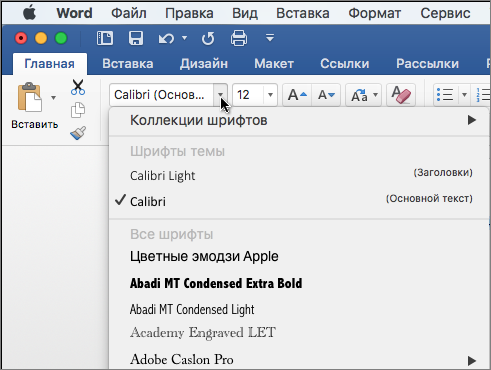Click the Format Painter brush icon
The image size is (491, 370).
78,133
